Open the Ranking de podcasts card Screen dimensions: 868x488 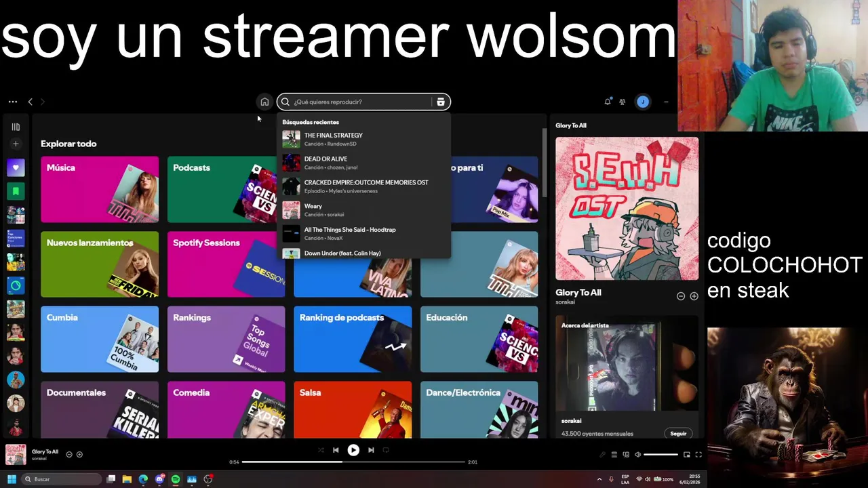[353, 339]
